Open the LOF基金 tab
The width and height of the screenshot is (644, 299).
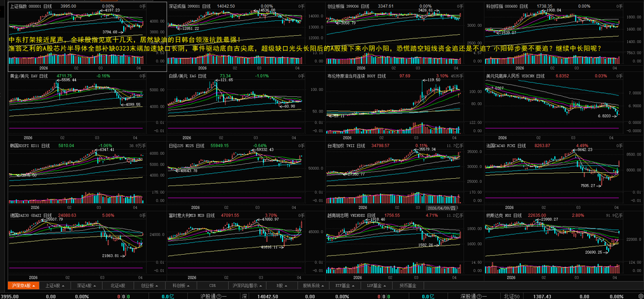(375, 285)
